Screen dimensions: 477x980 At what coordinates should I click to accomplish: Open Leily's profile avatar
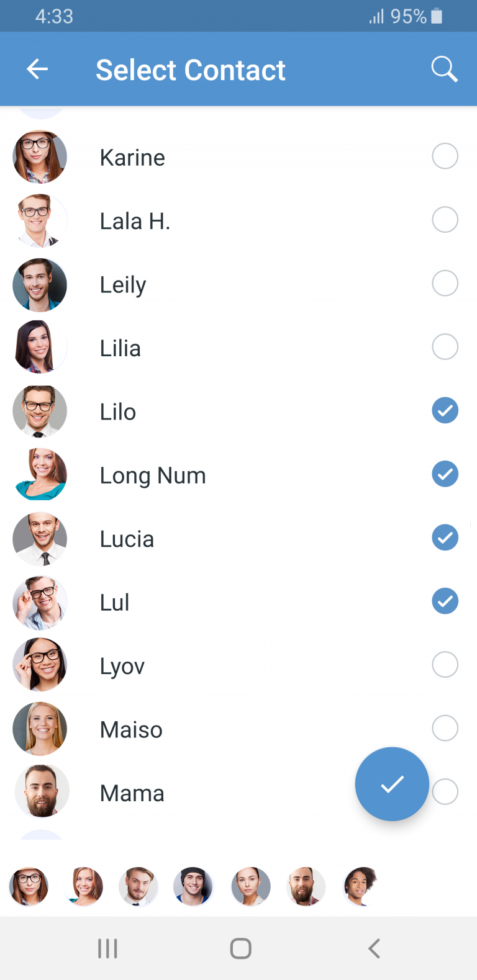[x=39, y=284]
